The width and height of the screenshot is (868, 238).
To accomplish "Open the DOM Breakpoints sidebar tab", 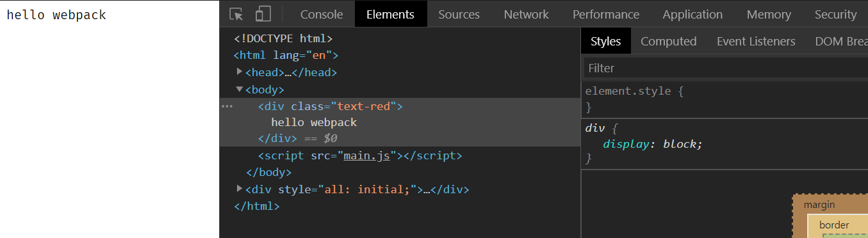I will point(842,41).
